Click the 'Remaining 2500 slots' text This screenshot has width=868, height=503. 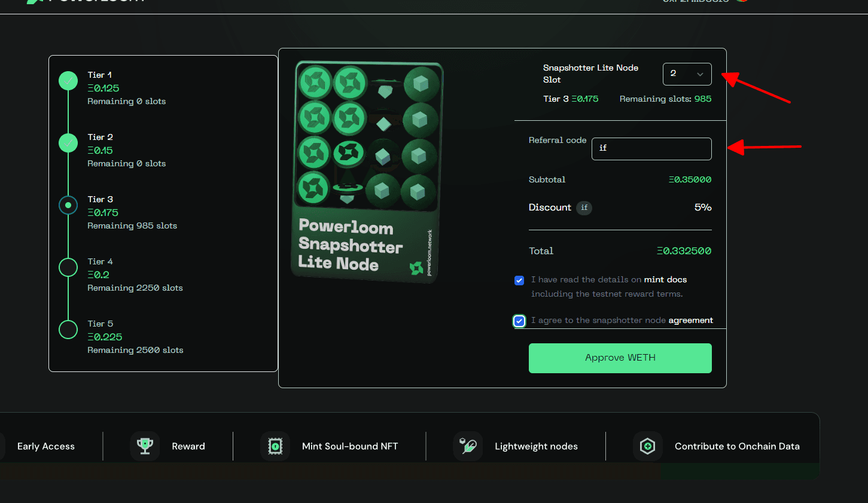(135, 350)
